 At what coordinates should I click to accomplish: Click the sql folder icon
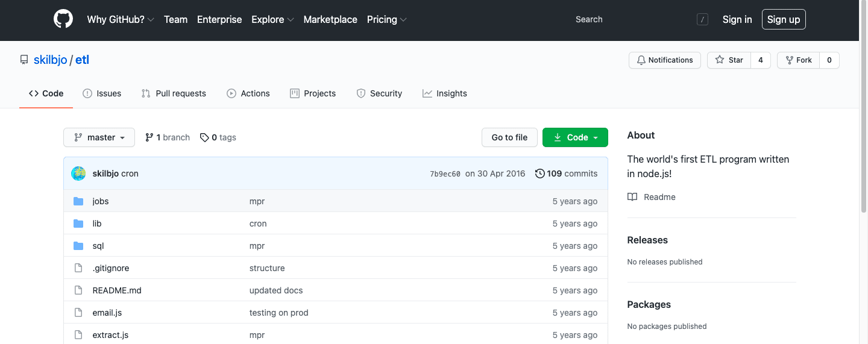(x=78, y=246)
